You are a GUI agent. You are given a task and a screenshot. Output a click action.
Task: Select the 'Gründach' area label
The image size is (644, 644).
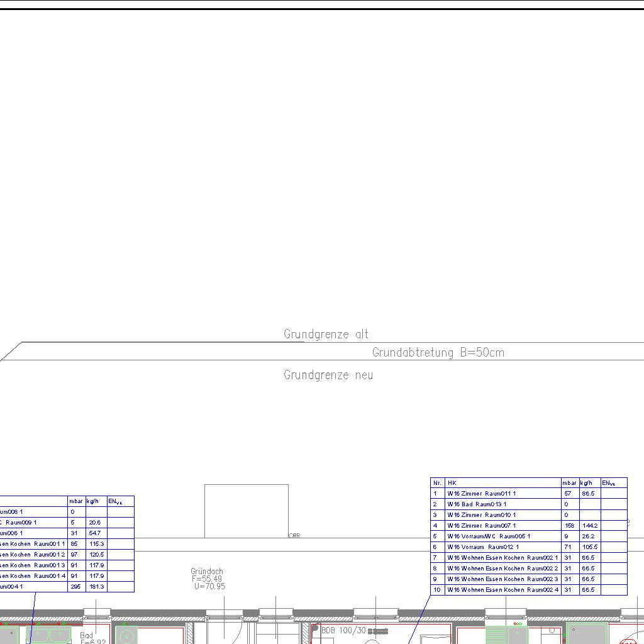click(207, 571)
